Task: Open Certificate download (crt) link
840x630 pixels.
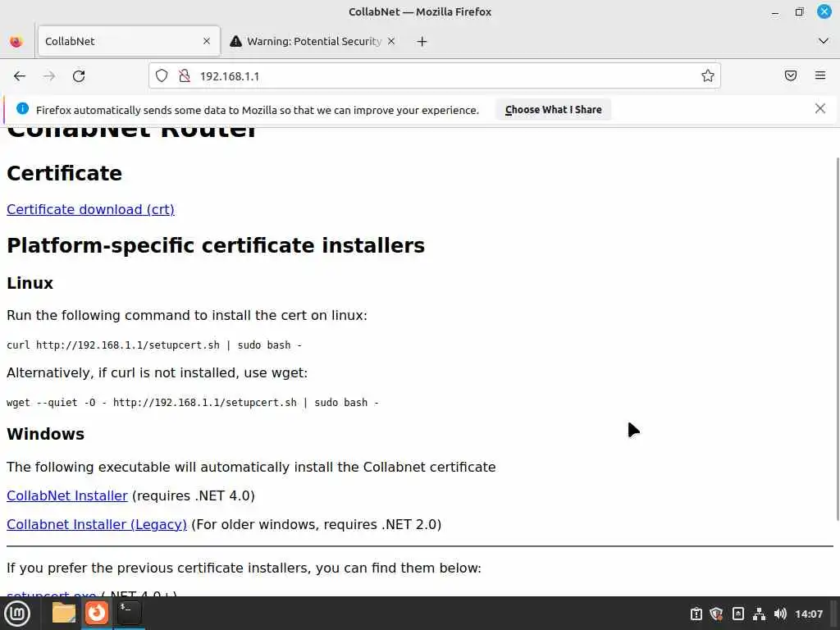Action: (x=90, y=209)
